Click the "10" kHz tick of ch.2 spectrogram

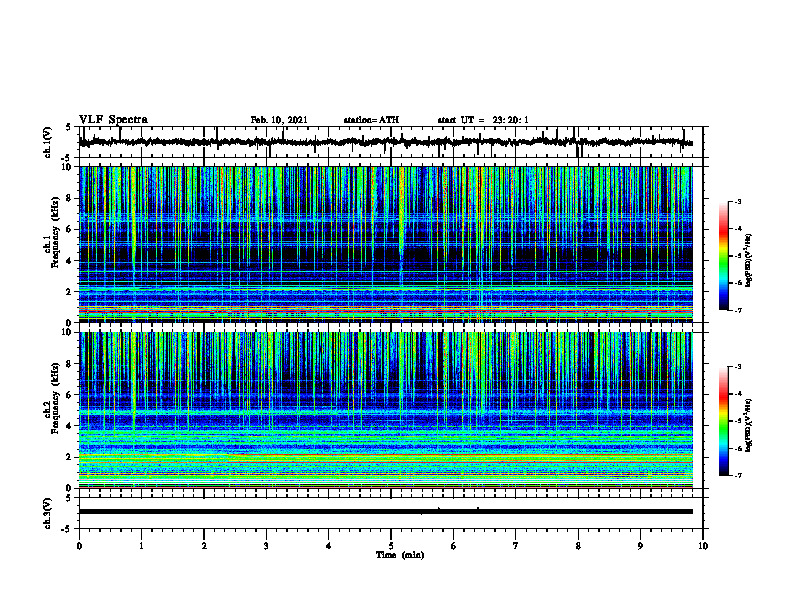[67, 332]
